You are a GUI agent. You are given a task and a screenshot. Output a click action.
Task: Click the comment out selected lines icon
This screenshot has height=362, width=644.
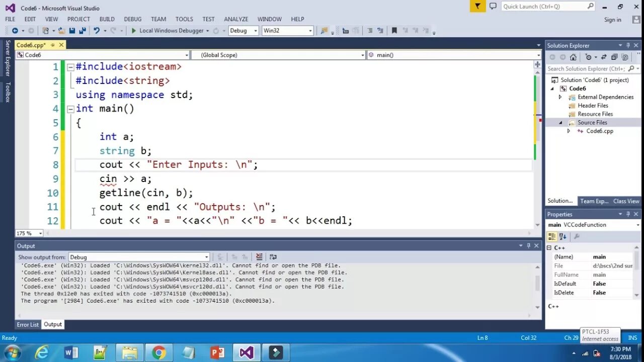click(x=370, y=31)
